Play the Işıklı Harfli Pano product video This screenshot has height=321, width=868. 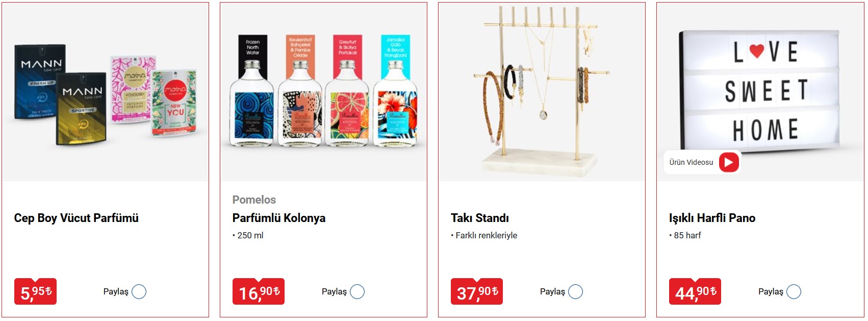click(729, 162)
